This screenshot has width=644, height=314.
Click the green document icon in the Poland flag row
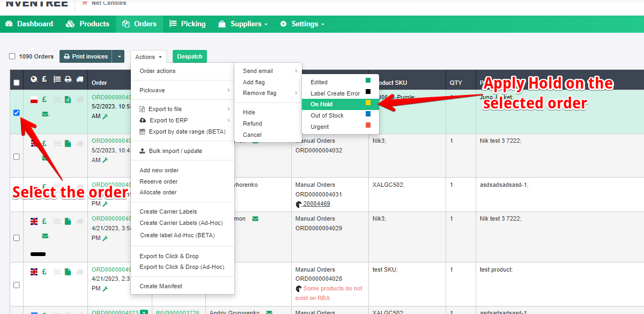(68, 100)
